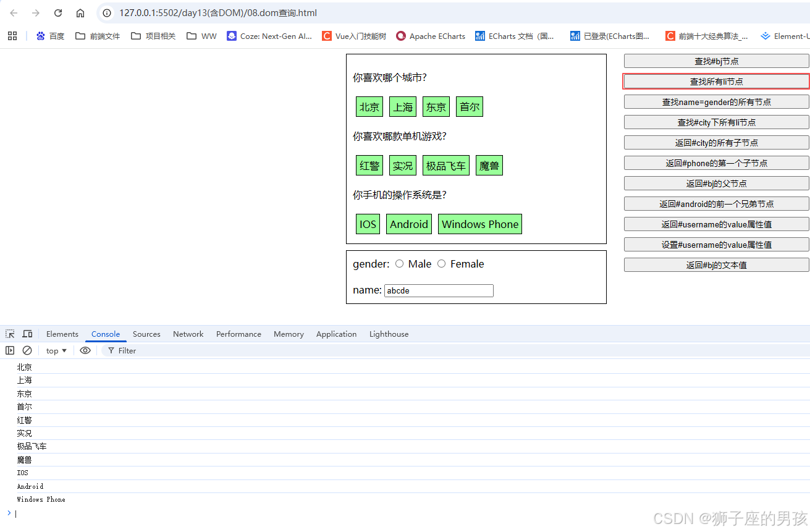The image size is (810, 532).
Task: Switch to the Sources tab
Action: pyautogui.click(x=146, y=334)
